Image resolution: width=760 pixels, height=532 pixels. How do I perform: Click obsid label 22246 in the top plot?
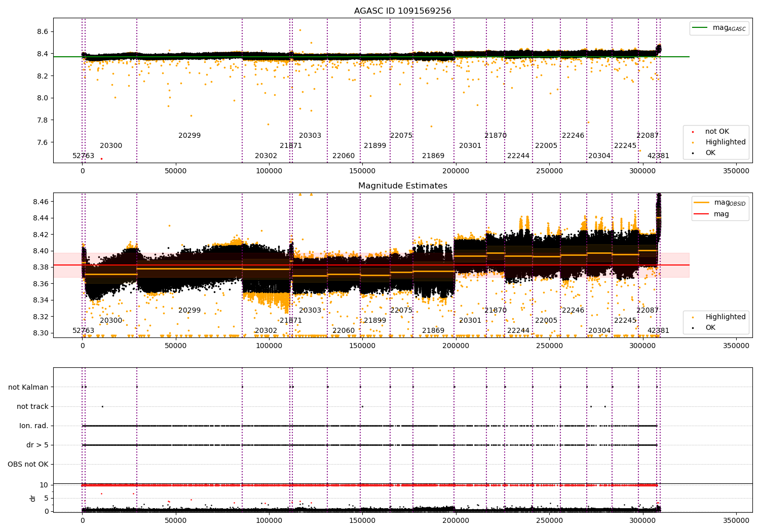click(573, 136)
